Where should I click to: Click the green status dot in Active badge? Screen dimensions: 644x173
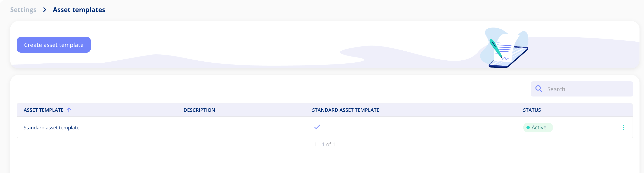coord(528,128)
